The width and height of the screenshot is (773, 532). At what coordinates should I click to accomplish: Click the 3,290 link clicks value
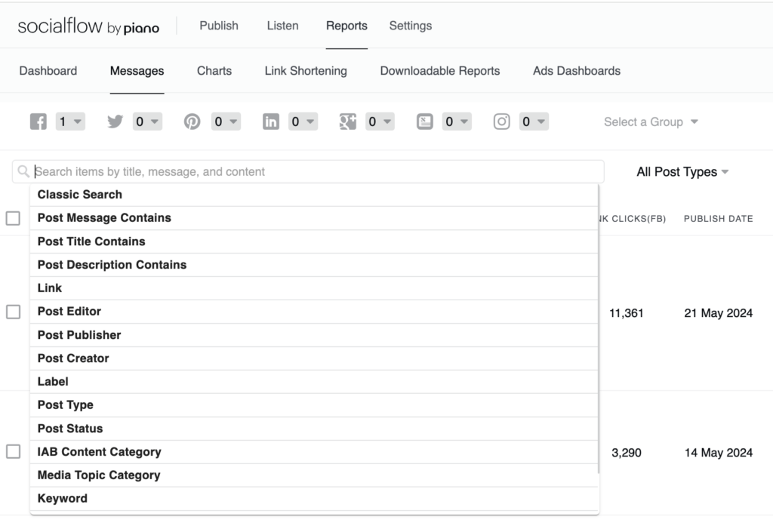coord(626,453)
